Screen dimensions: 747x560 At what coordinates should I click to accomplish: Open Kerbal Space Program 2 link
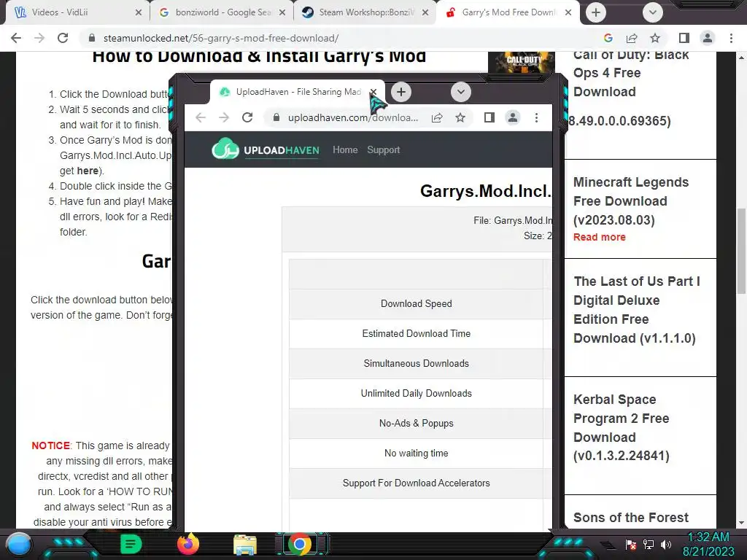(622, 427)
